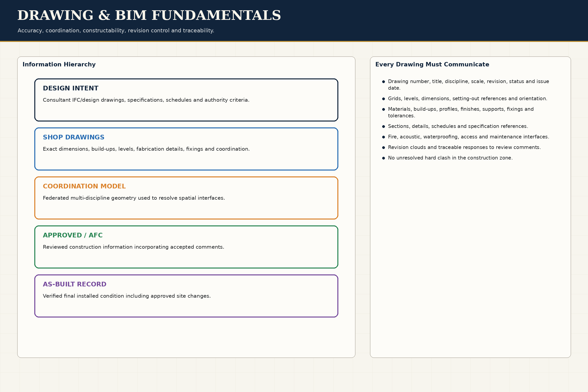Select the 'AS-BUILT RECORD' card heading
This screenshot has width=588, height=392.
click(75, 284)
